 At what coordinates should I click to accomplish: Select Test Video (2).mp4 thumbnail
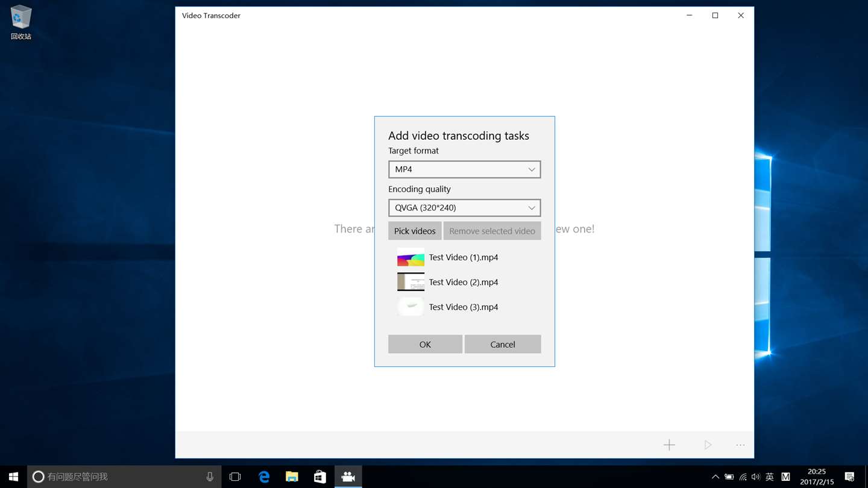410,282
